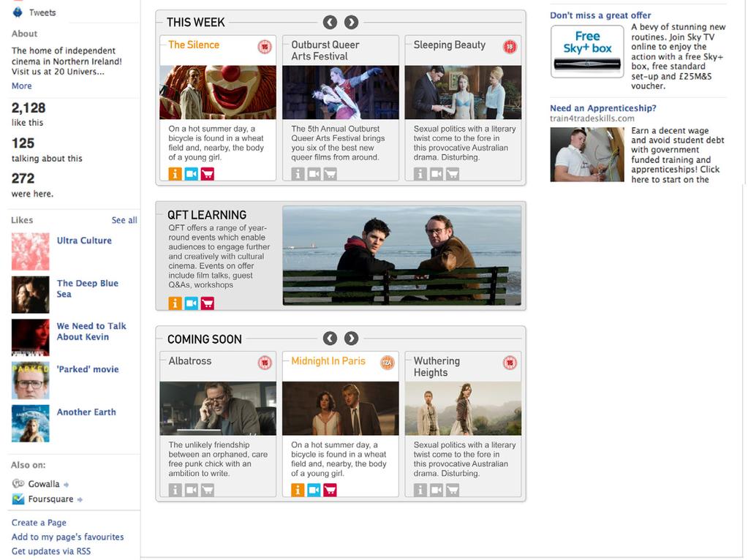Open 'Parked' movie link
Image resolution: width=748 pixels, height=560 pixels.
[88, 369]
